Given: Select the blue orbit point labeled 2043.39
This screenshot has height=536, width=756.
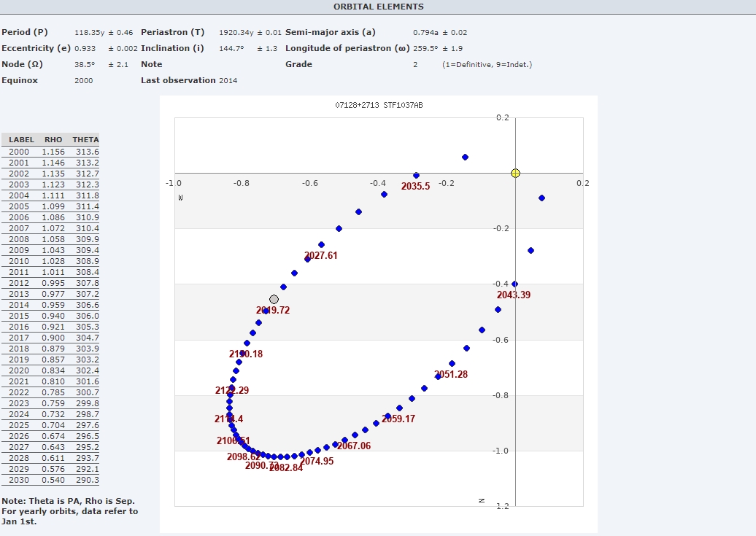Looking at the screenshot, I should 514,284.
